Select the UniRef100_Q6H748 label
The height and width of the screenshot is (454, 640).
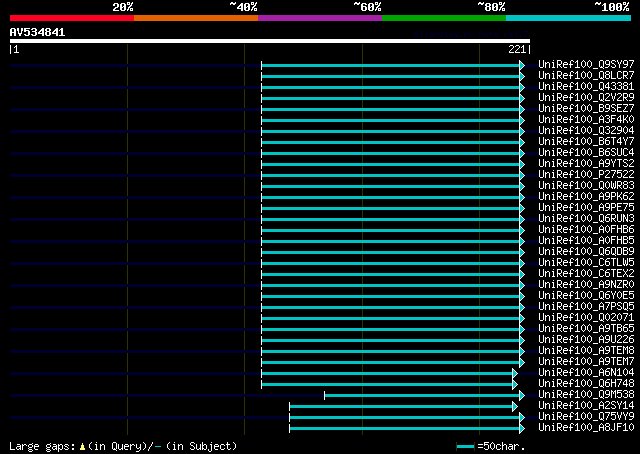pos(586,384)
